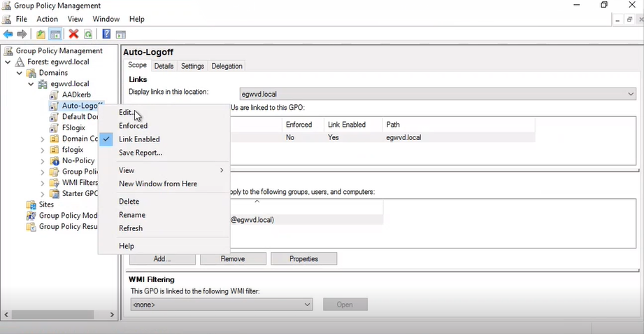This screenshot has width=644, height=334.
Task: Click the title bar Group Policy Management app icon
Action: coord(6,6)
